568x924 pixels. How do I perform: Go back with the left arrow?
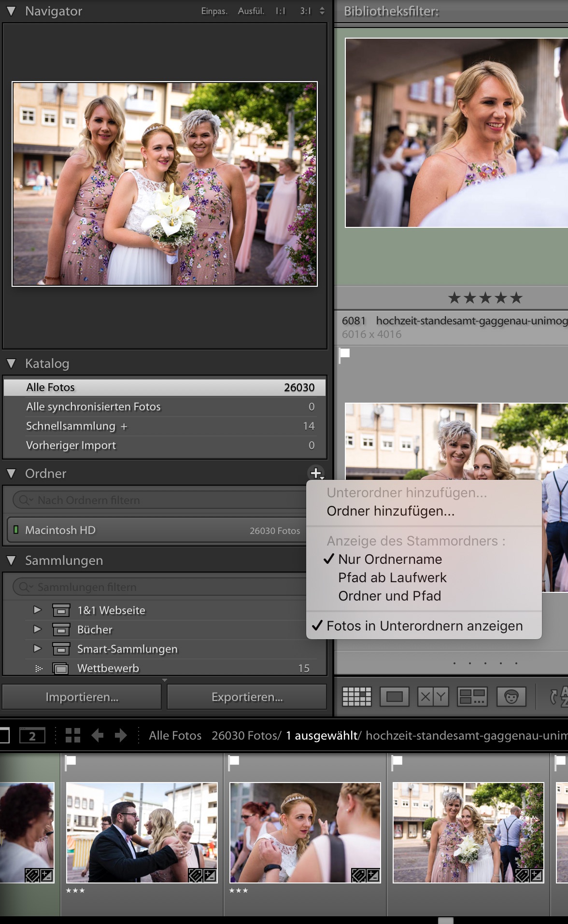pyautogui.click(x=98, y=735)
